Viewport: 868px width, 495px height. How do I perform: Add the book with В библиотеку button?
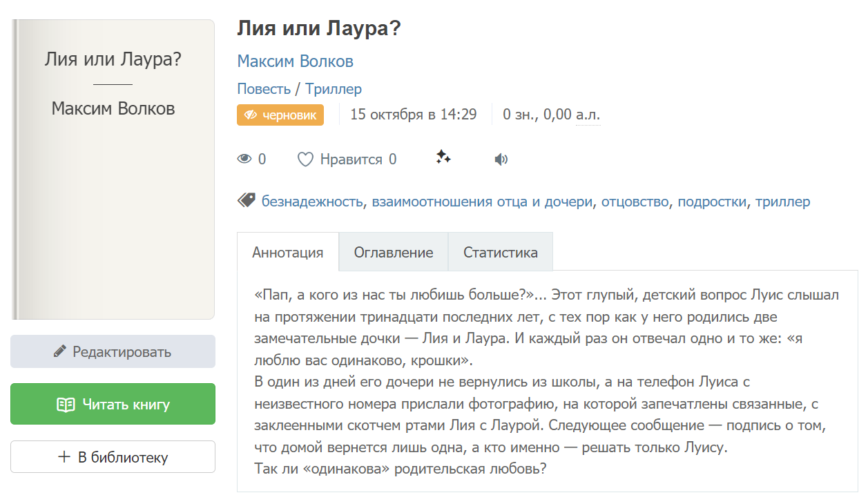pyautogui.click(x=113, y=457)
